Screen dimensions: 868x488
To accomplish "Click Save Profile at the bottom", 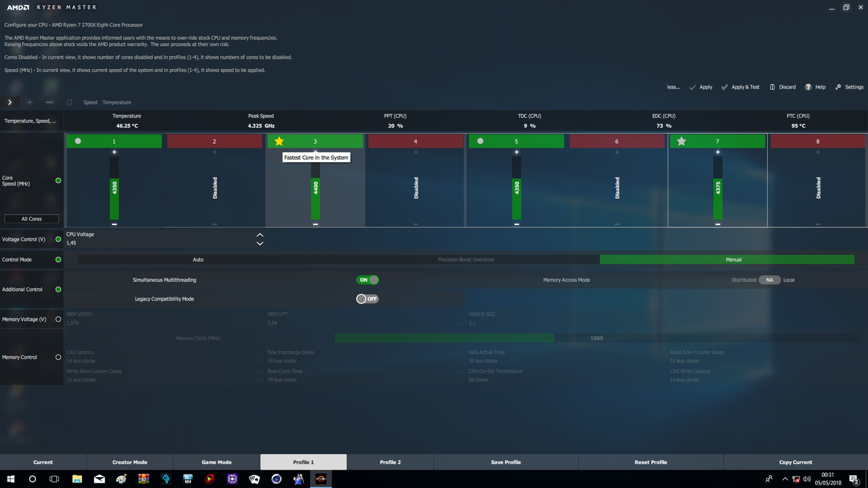I will (x=506, y=462).
